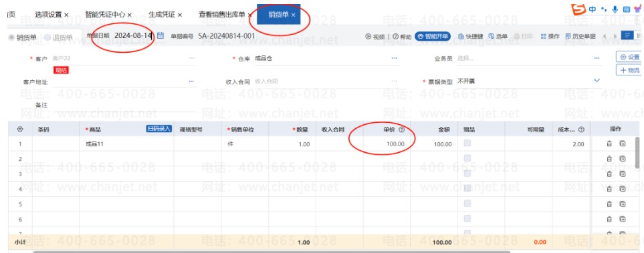Viewport: 644px width, 253px height.
Task: Delete row 6 using its trash icon
Action: pyautogui.click(x=609, y=219)
